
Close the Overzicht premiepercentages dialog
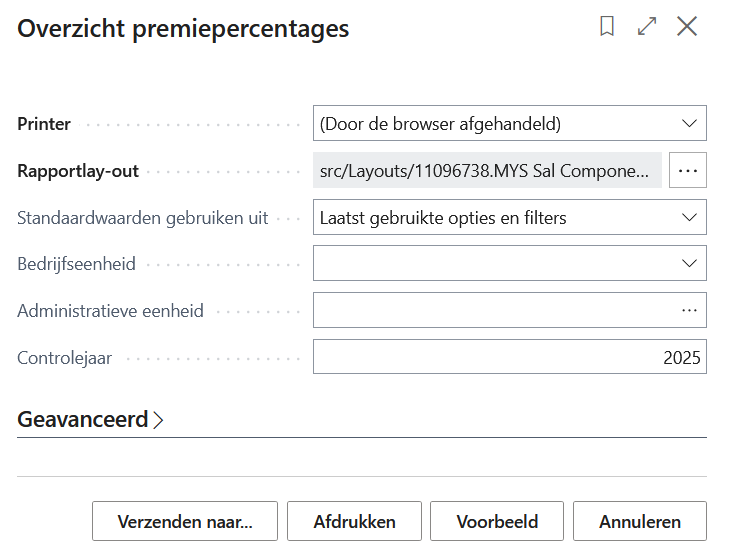[687, 27]
